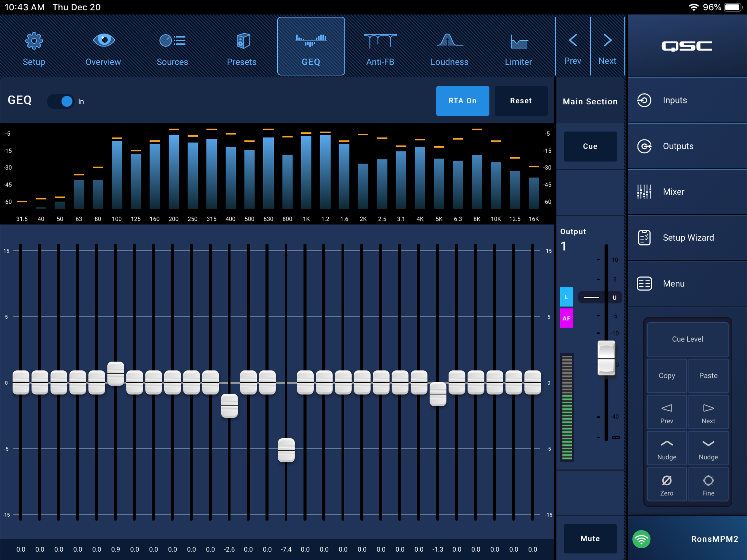The image size is (747, 560).
Task: Open the Anti-FB filter icon
Action: (380, 41)
